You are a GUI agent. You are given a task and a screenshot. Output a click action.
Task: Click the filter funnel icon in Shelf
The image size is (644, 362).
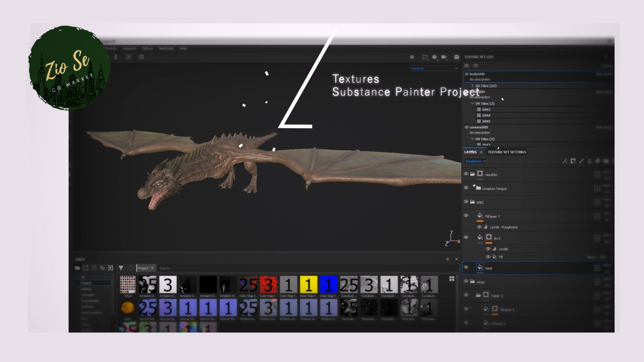tap(121, 268)
